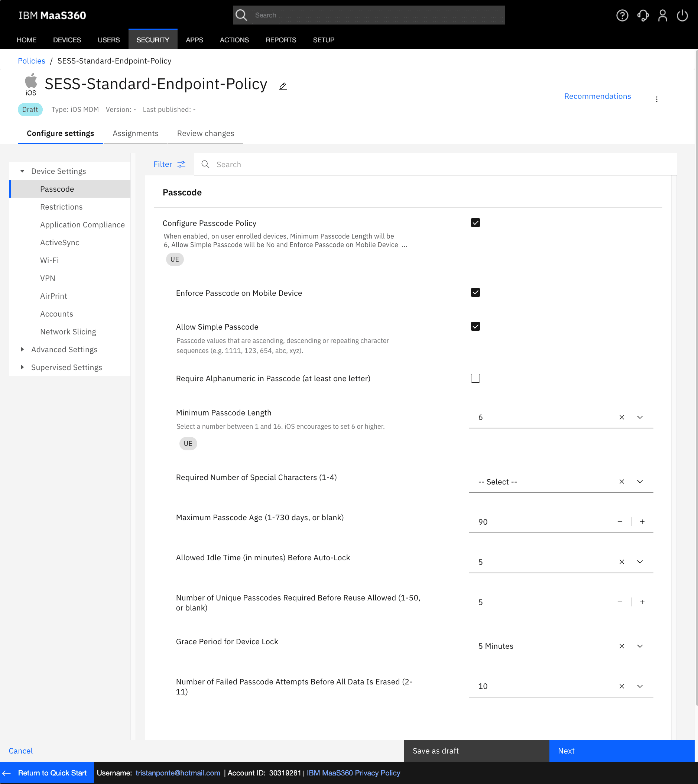This screenshot has height=784, width=698.
Task: Open Recommendations link
Action: (x=597, y=96)
